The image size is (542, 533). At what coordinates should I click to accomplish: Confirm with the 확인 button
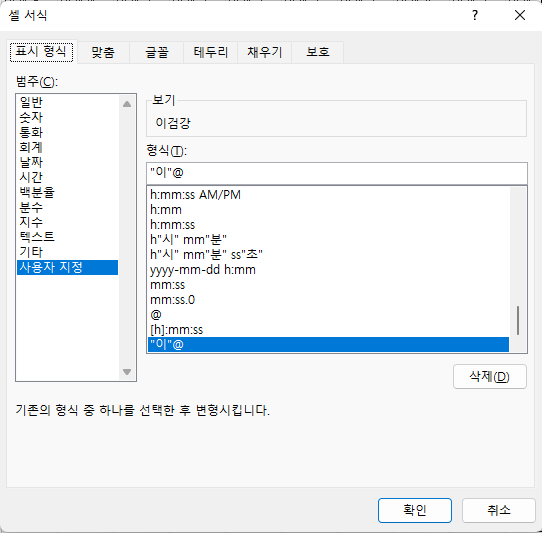415,510
